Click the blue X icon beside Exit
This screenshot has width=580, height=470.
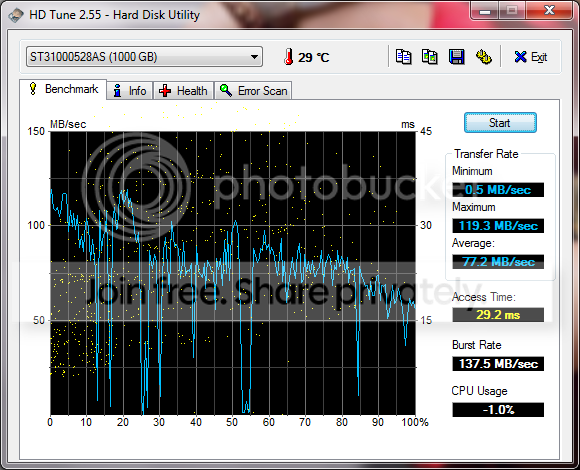pyautogui.click(x=520, y=57)
